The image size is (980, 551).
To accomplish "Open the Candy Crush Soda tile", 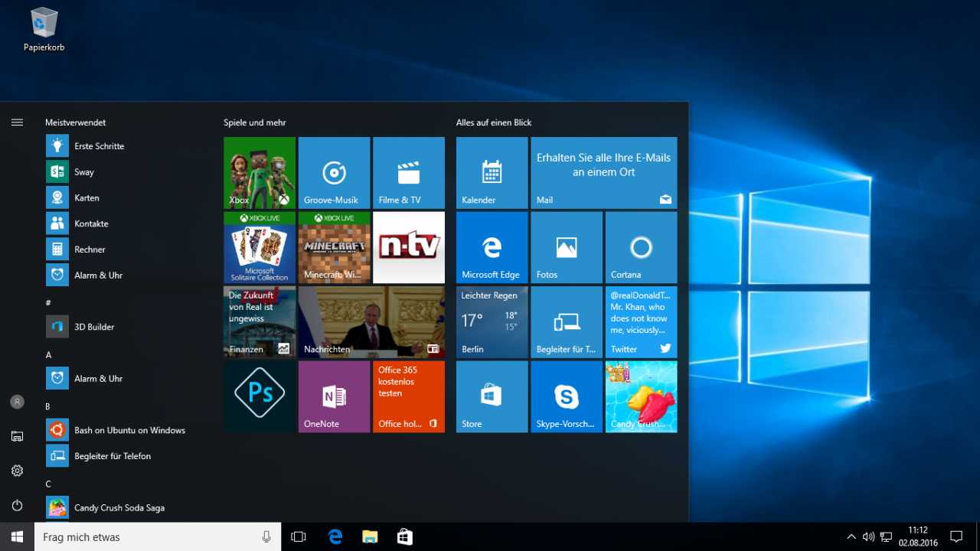I will pos(642,396).
